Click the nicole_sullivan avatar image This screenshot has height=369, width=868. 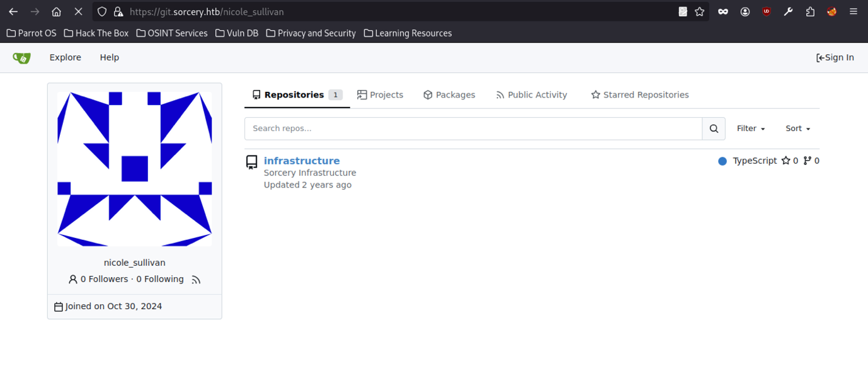pyautogui.click(x=135, y=169)
